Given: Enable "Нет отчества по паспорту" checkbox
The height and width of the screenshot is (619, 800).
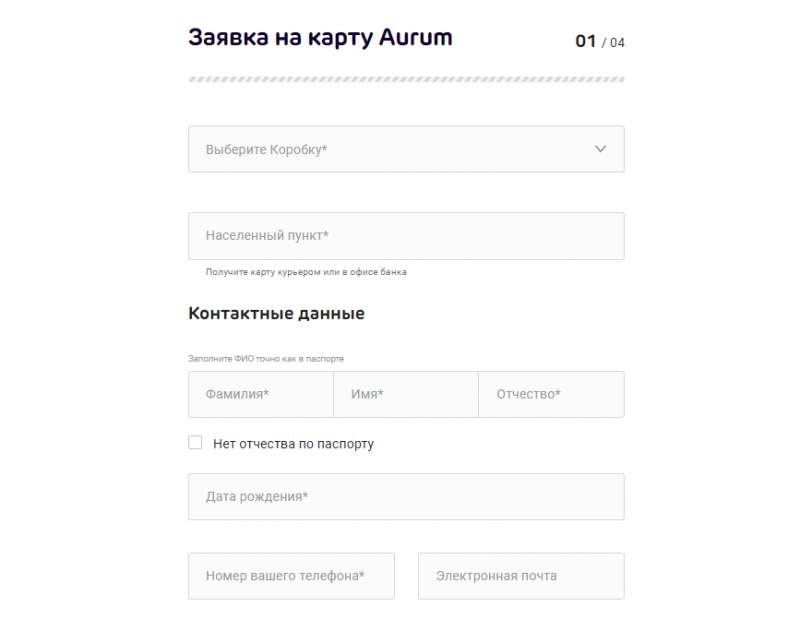Looking at the screenshot, I should 195,441.
